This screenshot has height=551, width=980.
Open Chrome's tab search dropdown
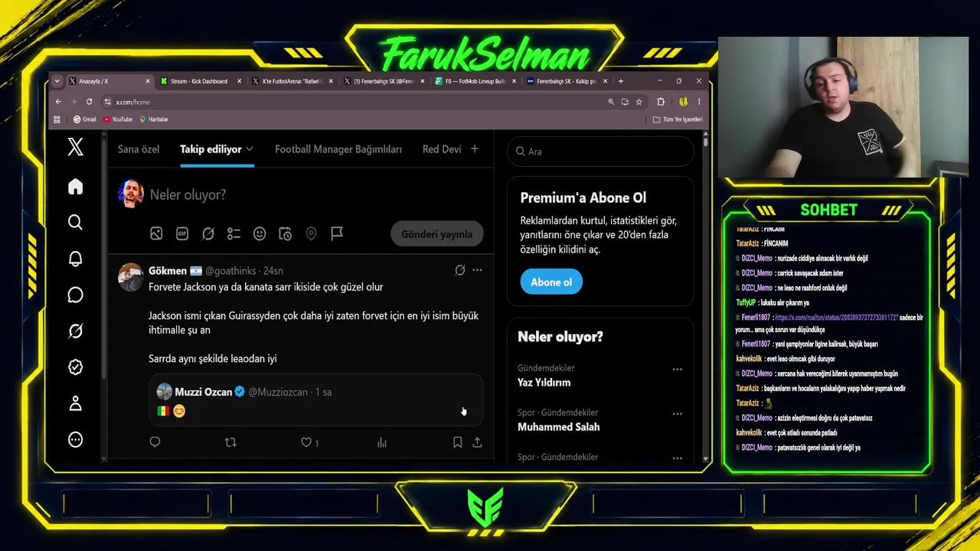[57, 81]
